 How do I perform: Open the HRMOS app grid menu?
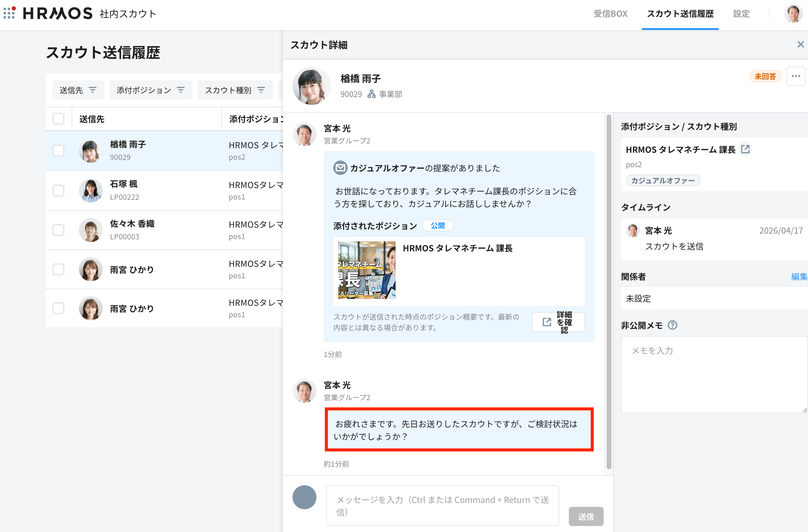[x=10, y=13]
